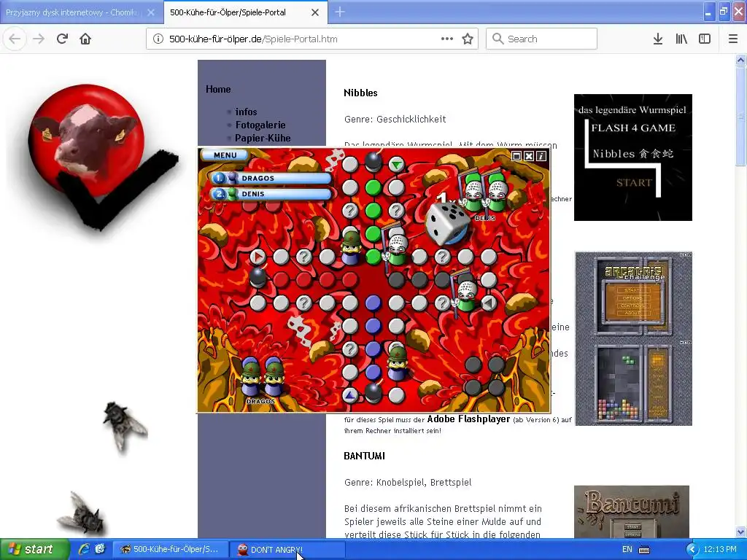Image resolution: width=747 pixels, height=560 pixels.
Task: Open the Arcatris challenge thumbnail
Action: pos(633,338)
